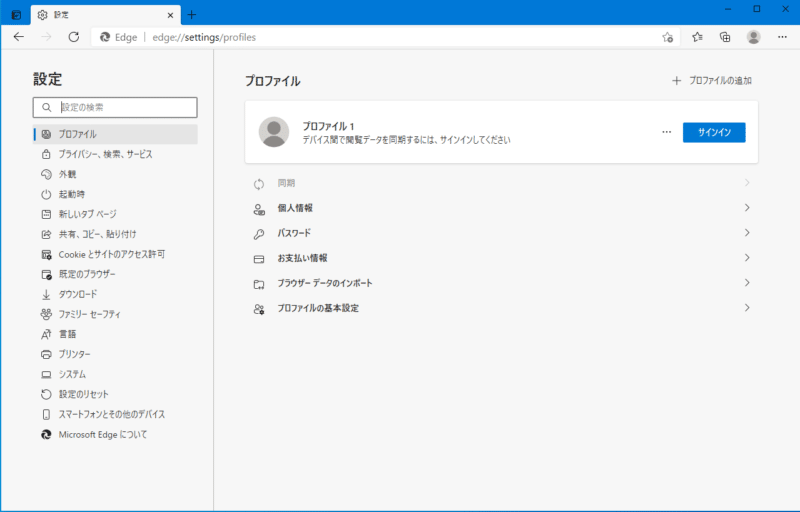
Task: Click the ダウンロード label in sidebar
Action: (x=78, y=294)
